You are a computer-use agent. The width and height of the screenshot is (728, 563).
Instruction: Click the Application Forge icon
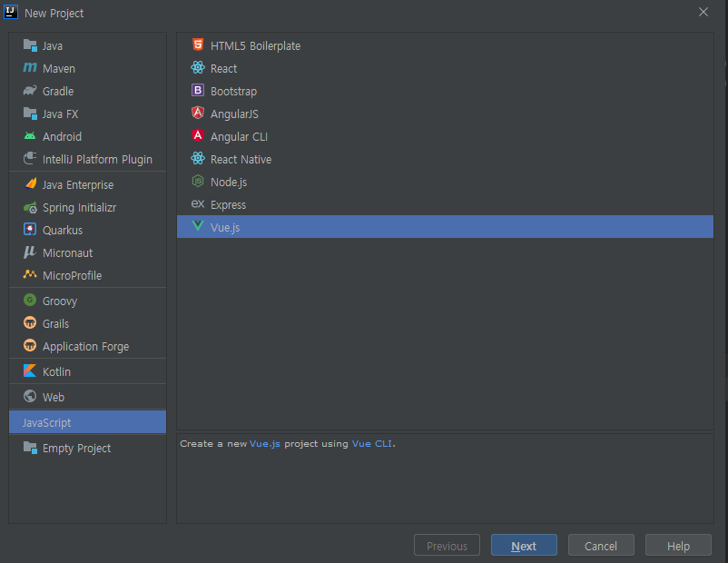pos(30,346)
